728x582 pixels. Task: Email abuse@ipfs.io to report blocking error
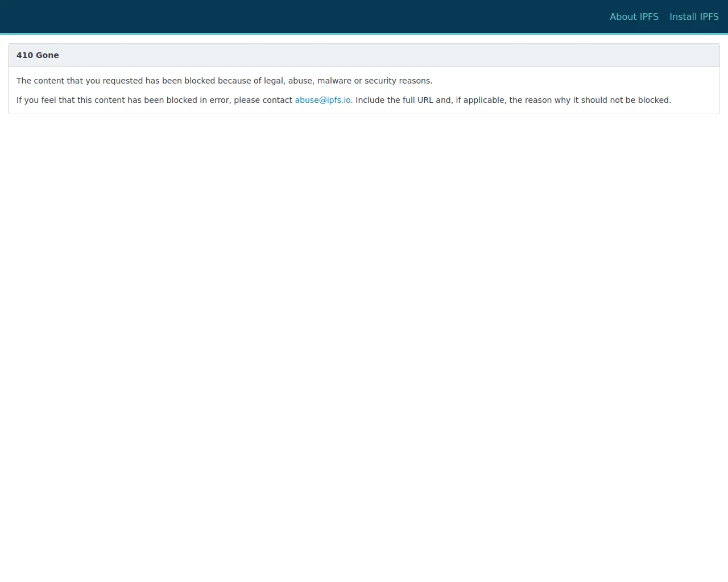(322, 100)
